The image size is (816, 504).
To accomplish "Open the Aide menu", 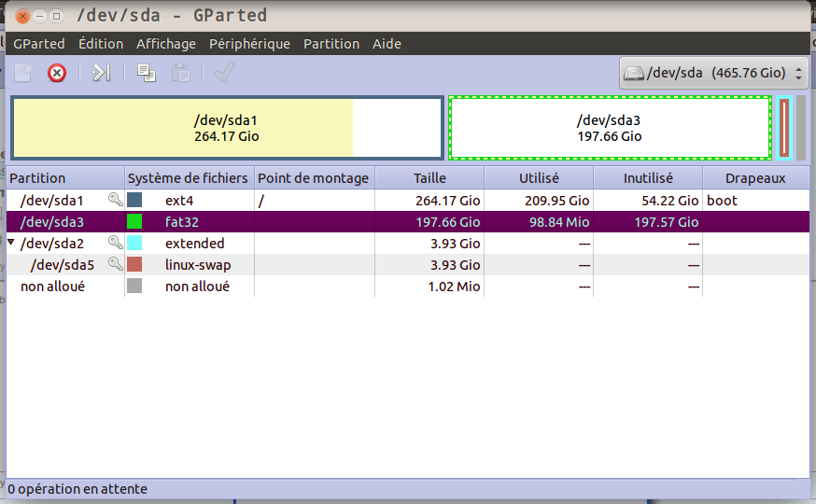I will tap(387, 44).
